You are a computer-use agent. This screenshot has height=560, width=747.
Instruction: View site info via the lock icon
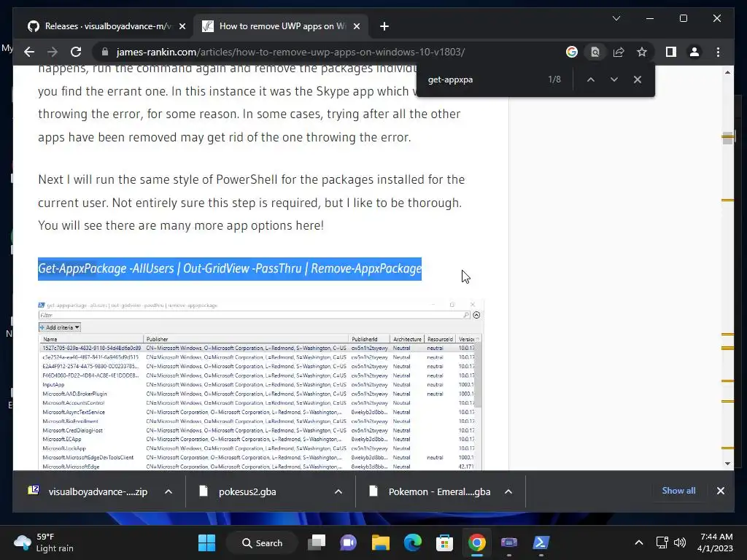(x=105, y=52)
